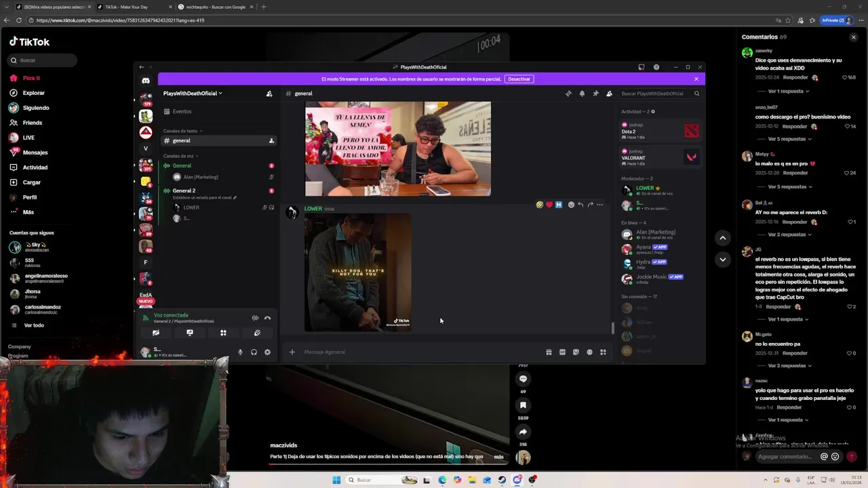Open soundboard in Discord voice panel
This screenshot has width=868, height=488.
point(257,333)
